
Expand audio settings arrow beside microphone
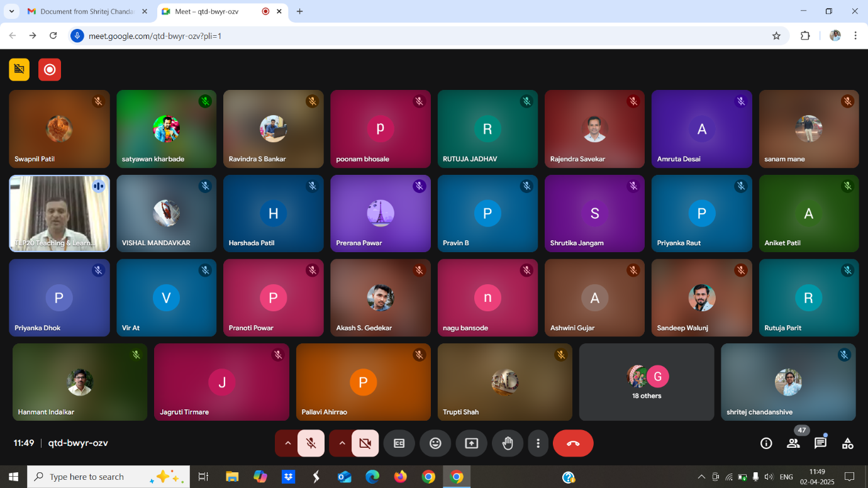point(287,443)
